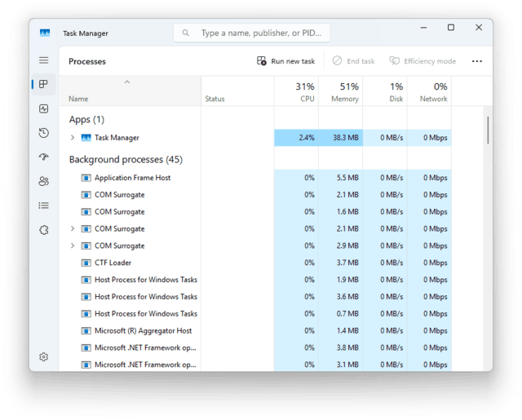Viewport: 522px width, 420px height.
Task: Select COM Surrogate row using 1.6 MB
Action: pyautogui.click(x=255, y=212)
